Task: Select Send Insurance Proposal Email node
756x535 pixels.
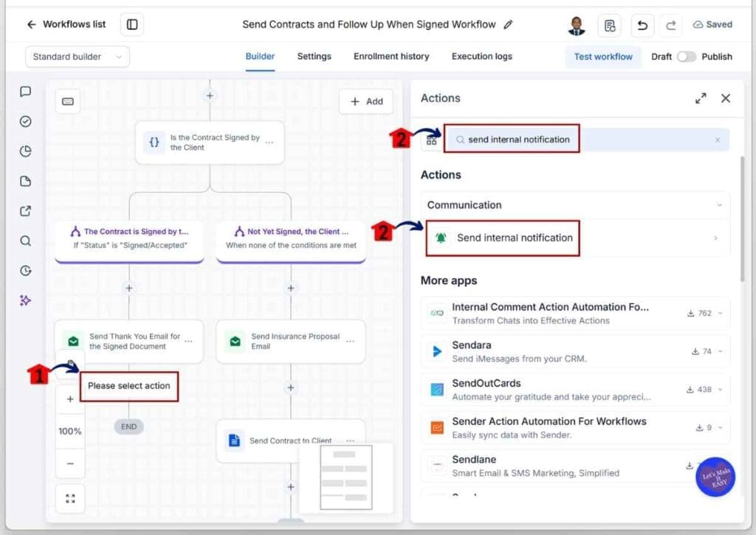Action: click(x=291, y=341)
